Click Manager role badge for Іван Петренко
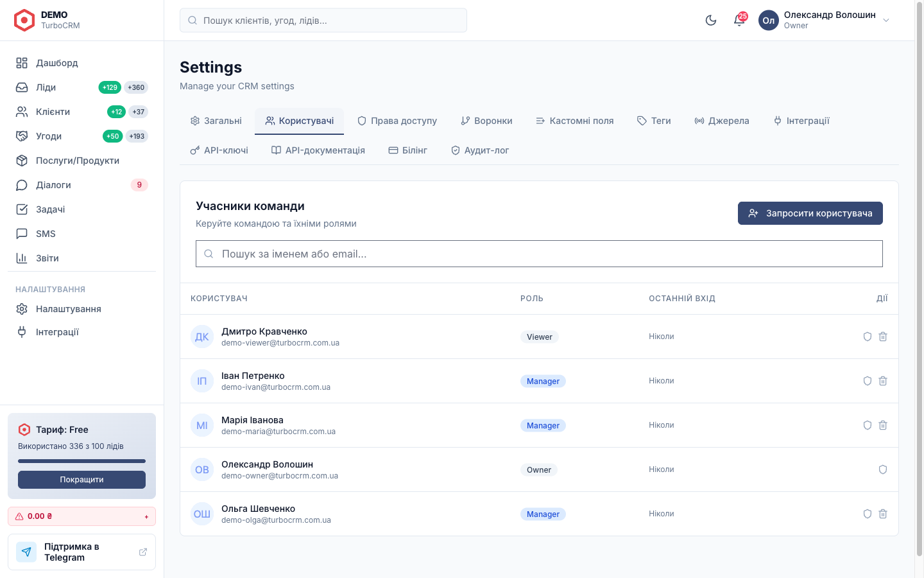 click(x=543, y=381)
